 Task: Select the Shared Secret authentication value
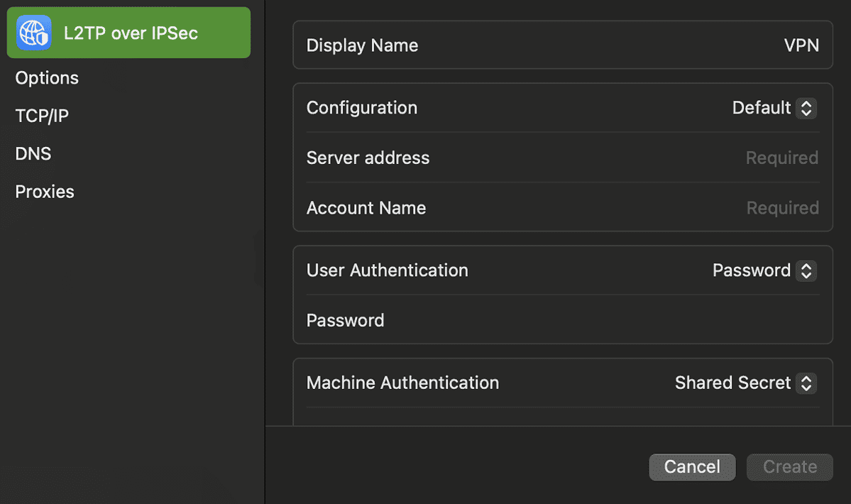coord(733,383)
